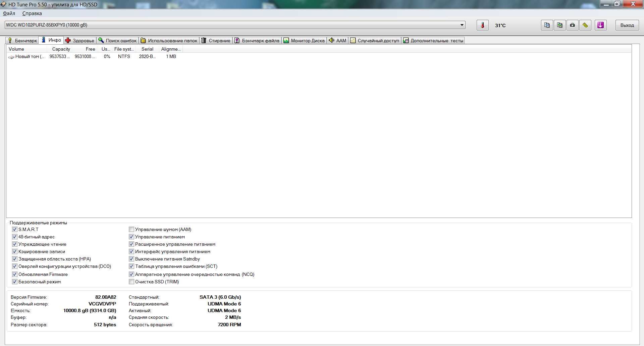Click the Alignme... column header

pyautogui.click(x=171, y=49)
